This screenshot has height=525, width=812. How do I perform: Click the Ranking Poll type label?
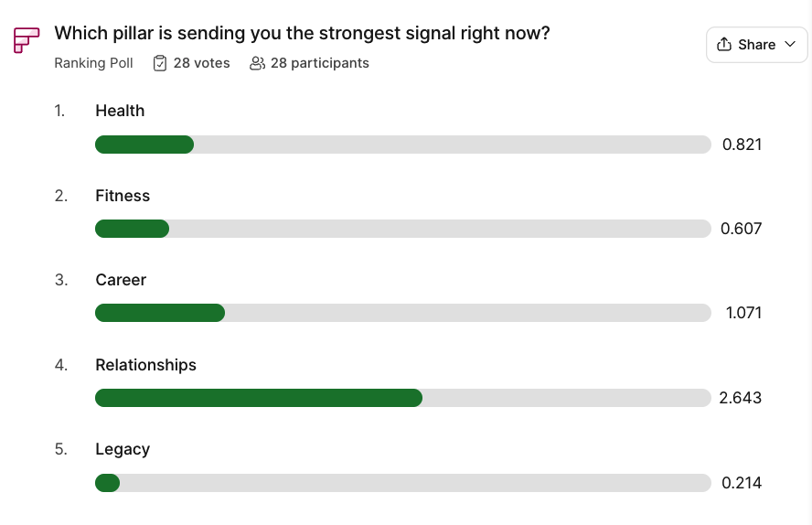(x=93, y=63)
